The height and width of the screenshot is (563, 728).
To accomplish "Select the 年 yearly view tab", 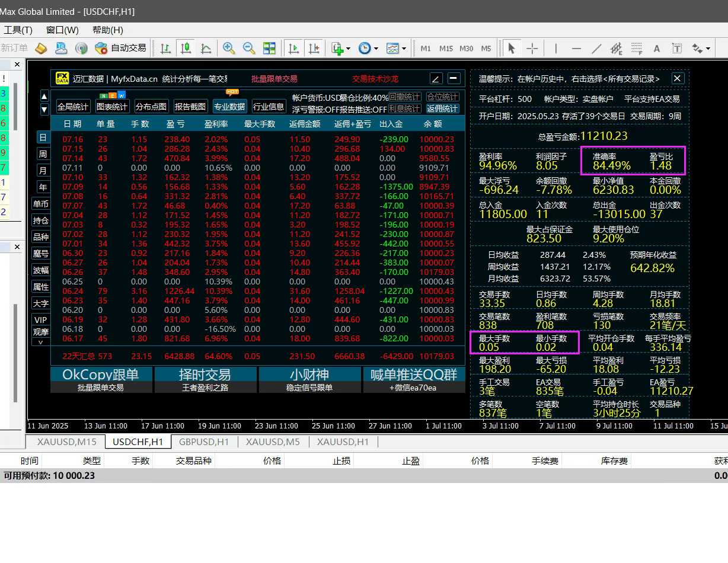I will tap(43, 187).
